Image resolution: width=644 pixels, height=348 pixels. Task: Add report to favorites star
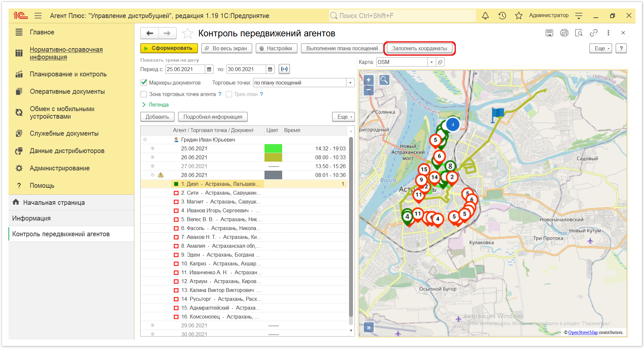tap(187, 33)
